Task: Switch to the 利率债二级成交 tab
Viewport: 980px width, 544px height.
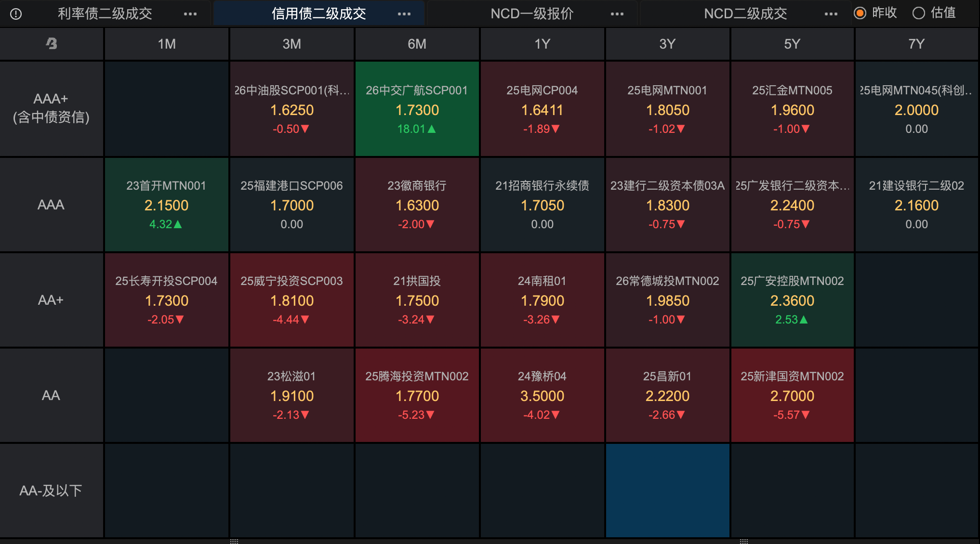Action: 105,13
